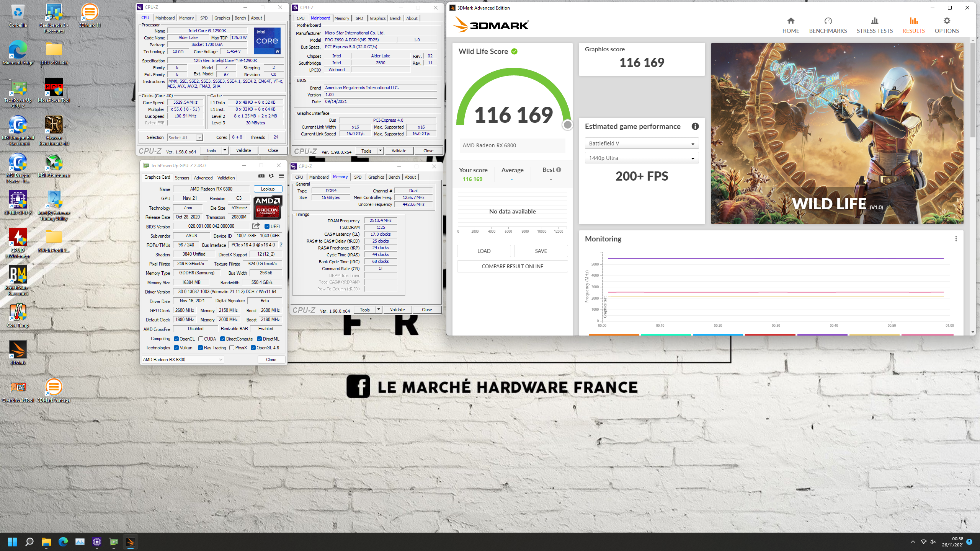Switch to the Bench tab in the first CPU-Z window
980x551 pixels.
point(240,18)
